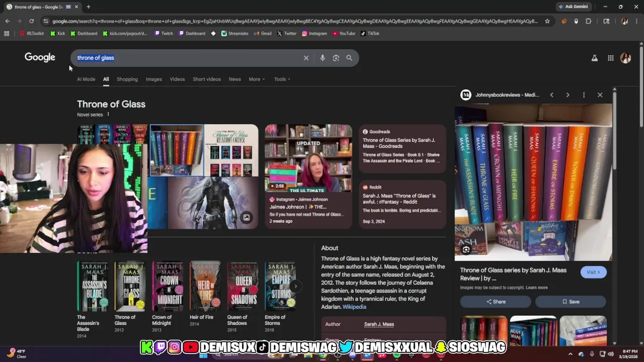Open the Learn more copyright link
644x362 pixels.
click(536, 288)
